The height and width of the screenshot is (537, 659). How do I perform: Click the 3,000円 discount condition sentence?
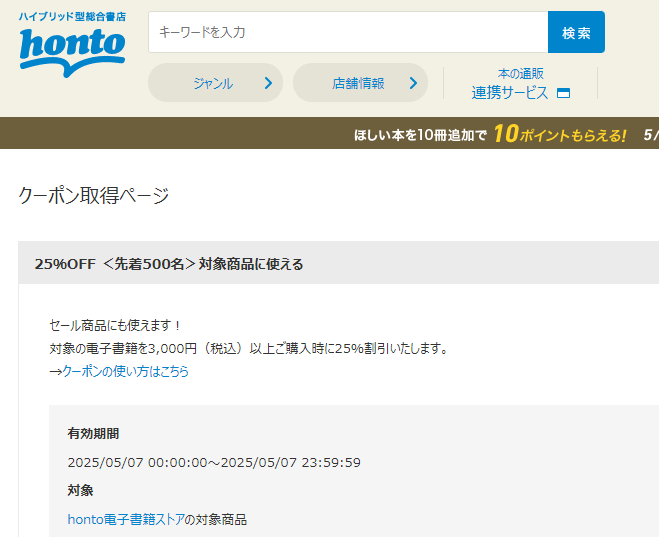pos(249,348)
